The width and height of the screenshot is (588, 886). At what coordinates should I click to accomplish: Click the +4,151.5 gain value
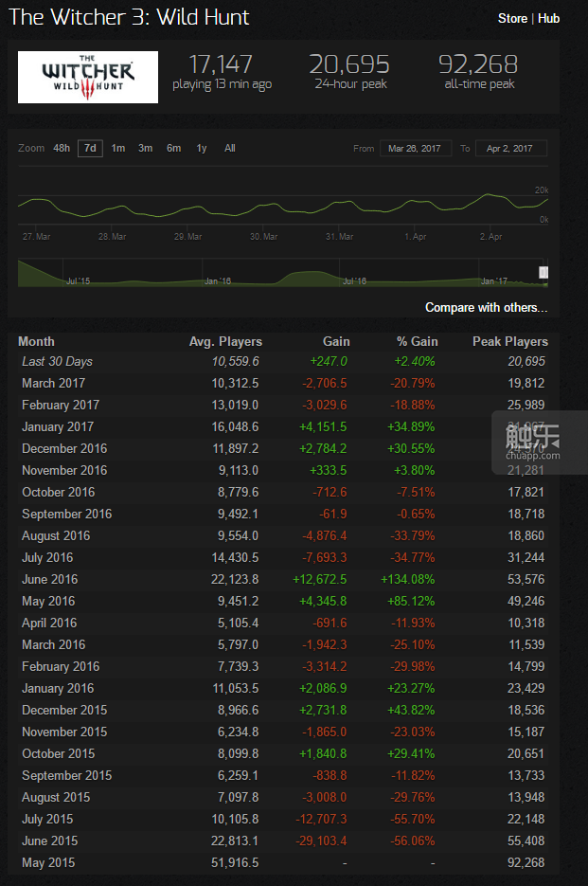click(323, 426)
